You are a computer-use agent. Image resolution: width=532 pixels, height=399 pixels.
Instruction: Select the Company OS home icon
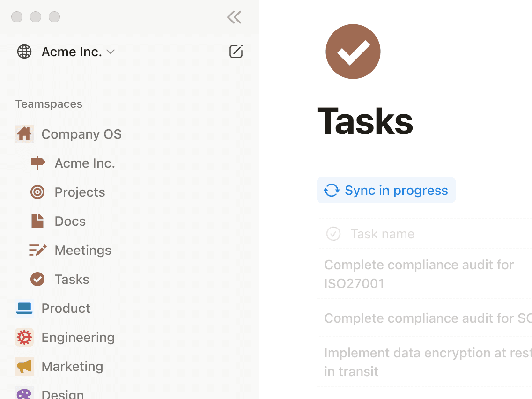24,134
